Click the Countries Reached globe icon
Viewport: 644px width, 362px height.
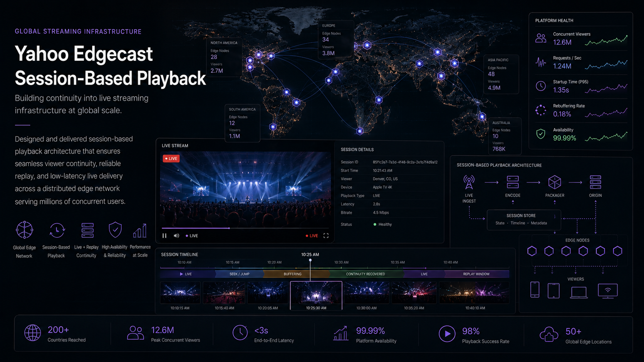32,333
